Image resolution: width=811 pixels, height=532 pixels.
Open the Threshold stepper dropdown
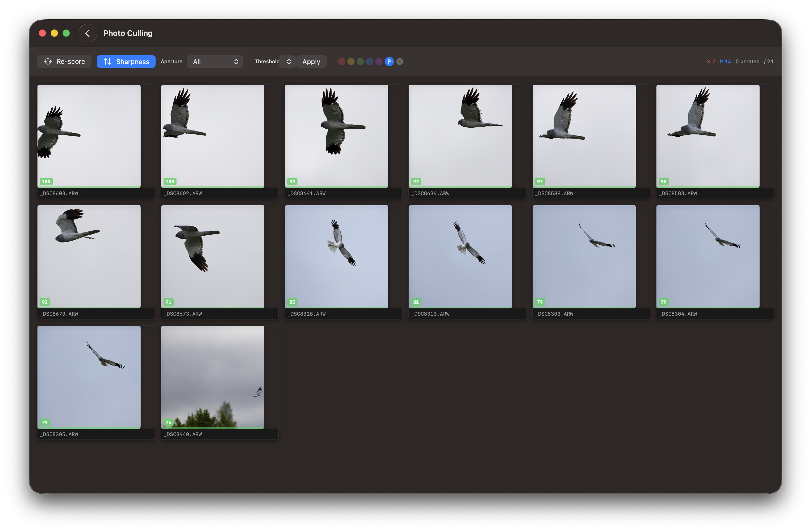tap(288, 61)
